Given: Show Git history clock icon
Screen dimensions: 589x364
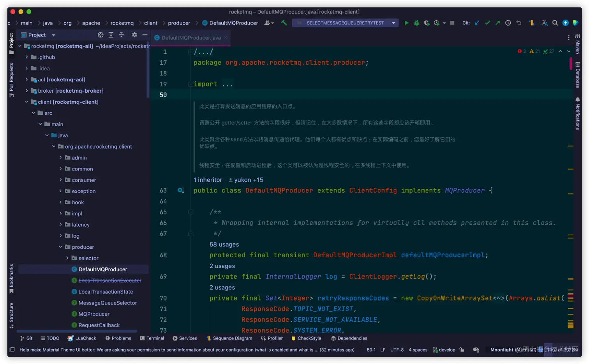Looking at the screenshot, I should coord(508,23).
